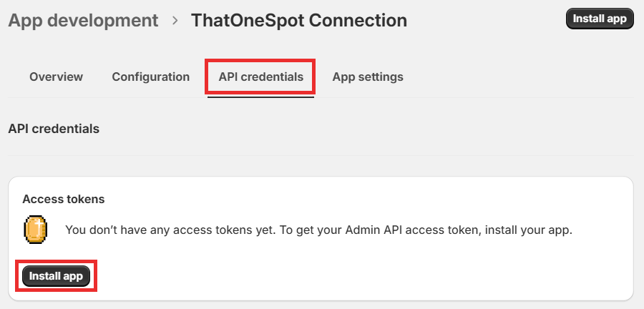Click blank area inside Access tokens card
Screen dimensions: 644x309
(x=358, y=275)
